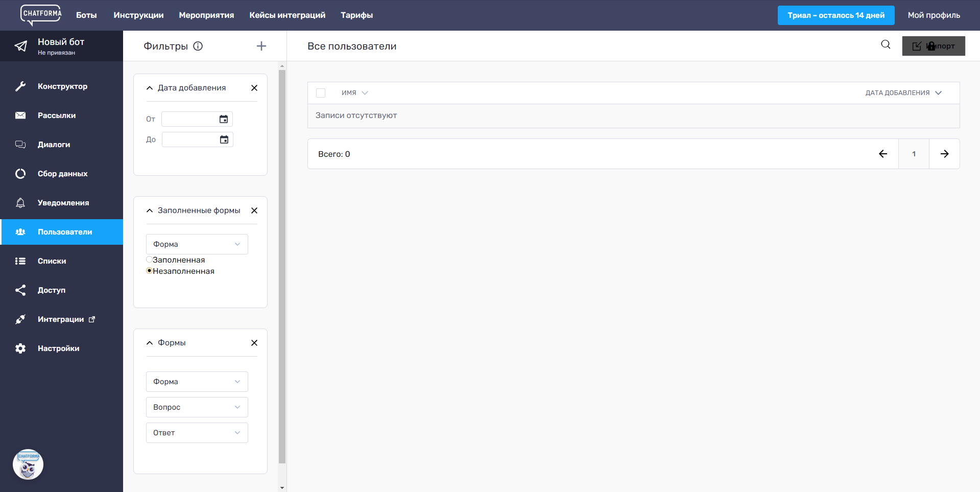The width and height of the screenshot is (980, 492).
Task: Open the calendar picker for От date
Action: click(x=224, y=119)
